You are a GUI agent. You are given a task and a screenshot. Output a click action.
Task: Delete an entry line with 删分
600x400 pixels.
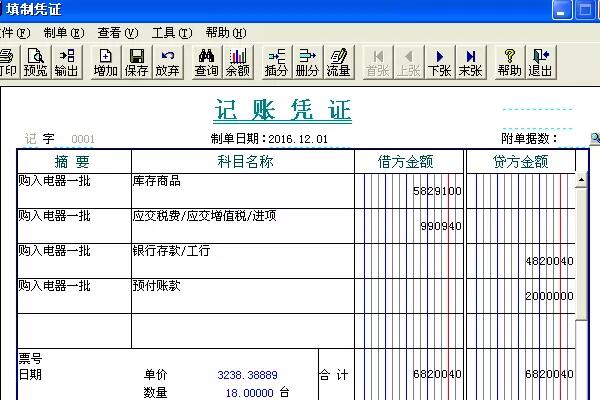pos(307,62)
